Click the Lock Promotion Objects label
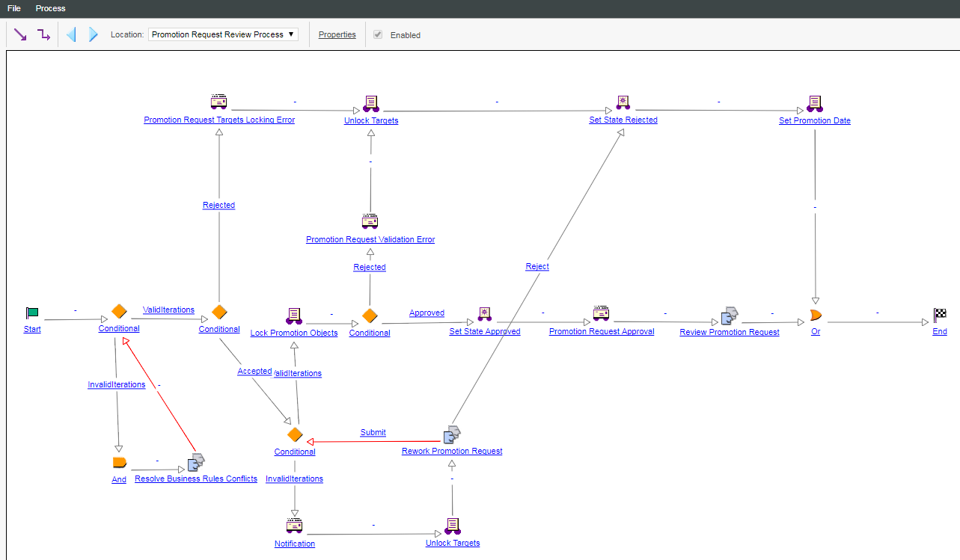Viewport: 960px width, 560px height. tap(294, 333)
